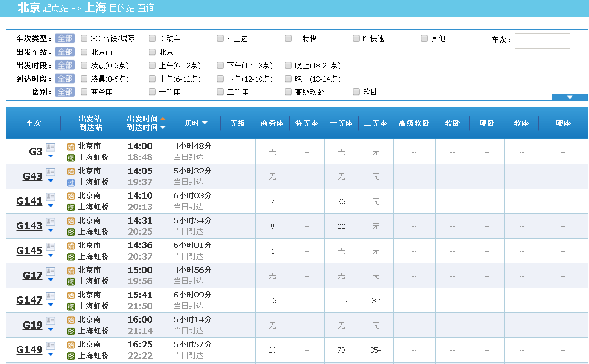Select 全部 for the 席别 filter

[65, 92]
